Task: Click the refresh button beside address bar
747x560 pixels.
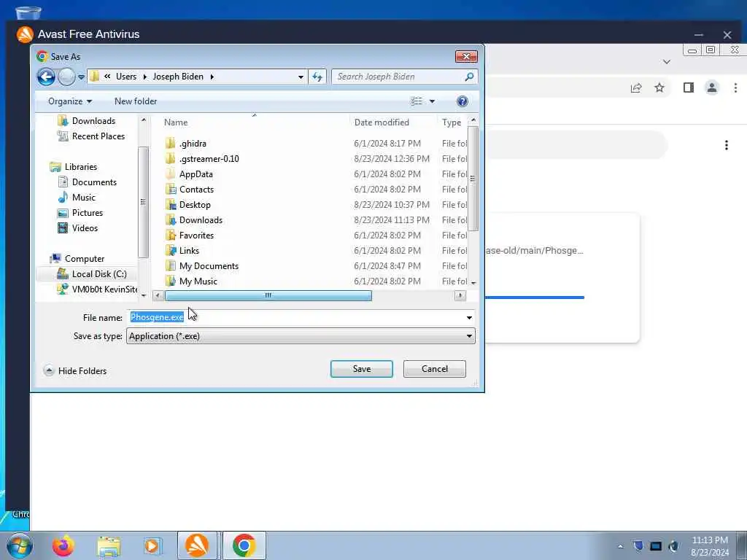Action: 317,77
